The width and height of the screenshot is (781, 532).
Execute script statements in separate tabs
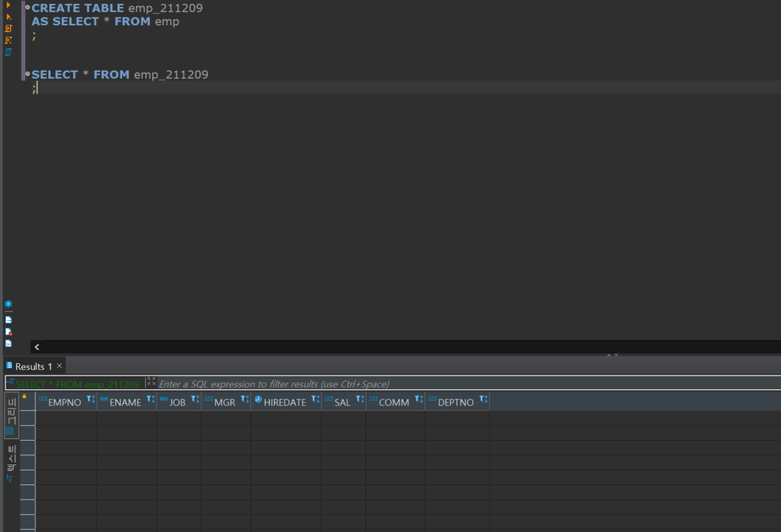pyautogui.click(x=8, y=40)
